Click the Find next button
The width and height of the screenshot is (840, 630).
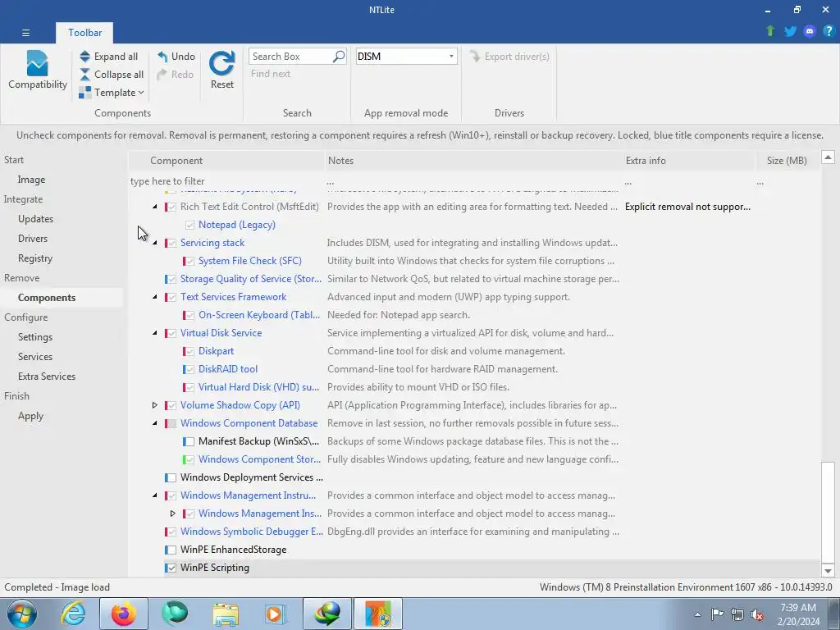pyautogui.click(x=271, y=74)
